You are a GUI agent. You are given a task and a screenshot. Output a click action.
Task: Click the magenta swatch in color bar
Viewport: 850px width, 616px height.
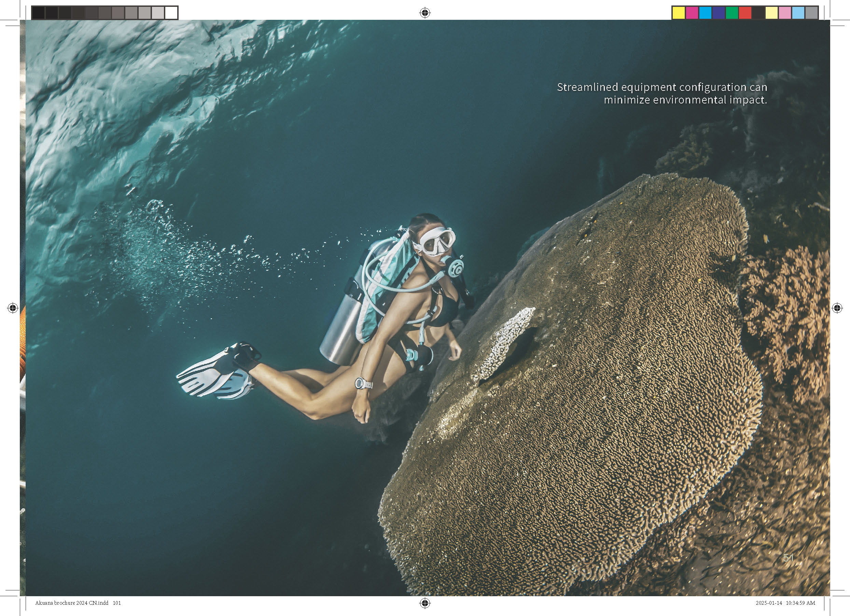point(692,13)
